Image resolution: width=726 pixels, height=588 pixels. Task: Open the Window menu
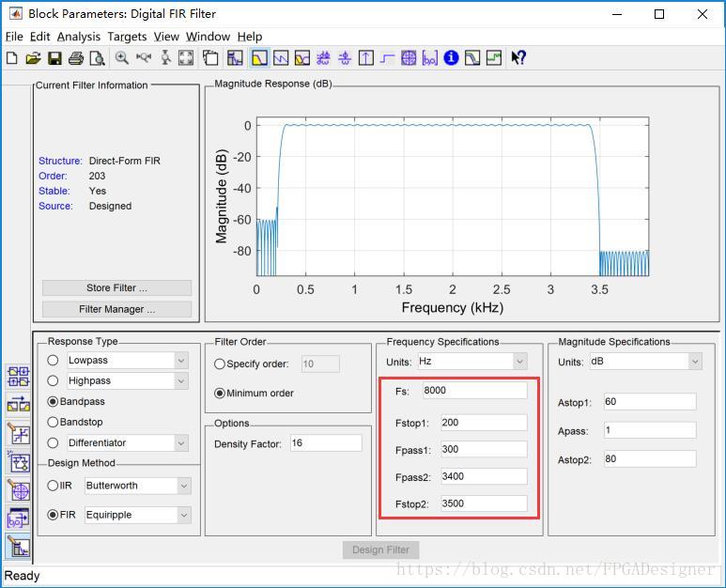click(x=208, y=37)
